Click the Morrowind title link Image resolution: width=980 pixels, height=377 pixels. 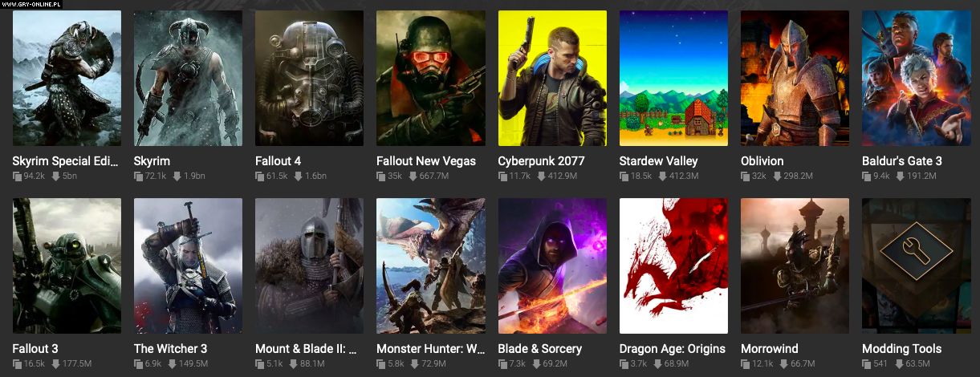point(770,349)
